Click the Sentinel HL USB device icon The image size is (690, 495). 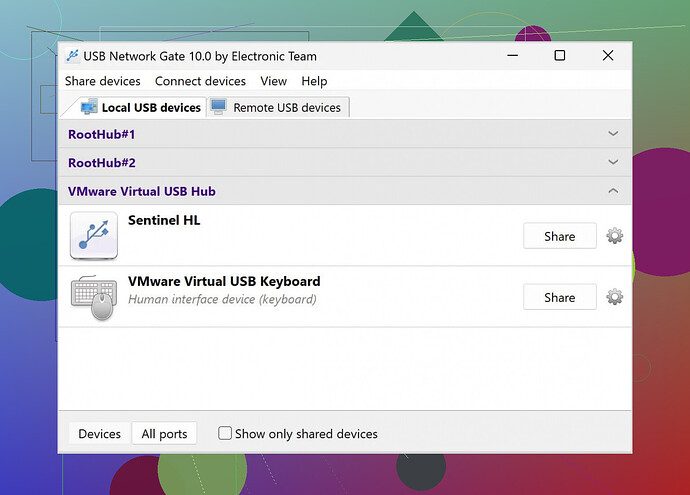(94, 235)
